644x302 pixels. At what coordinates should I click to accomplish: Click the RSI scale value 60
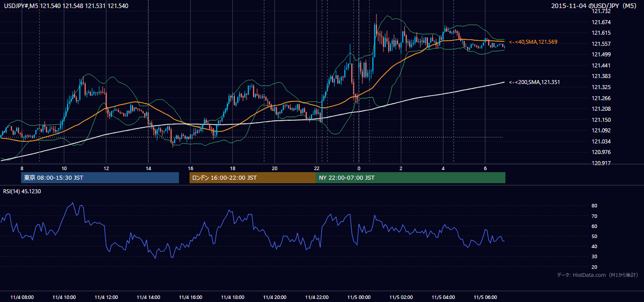(x=595, y=226)
